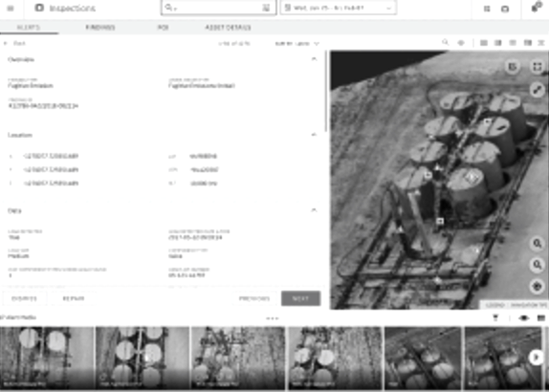Select the second layout icon above the viewer
549x392 pixels.
[498, 43]
